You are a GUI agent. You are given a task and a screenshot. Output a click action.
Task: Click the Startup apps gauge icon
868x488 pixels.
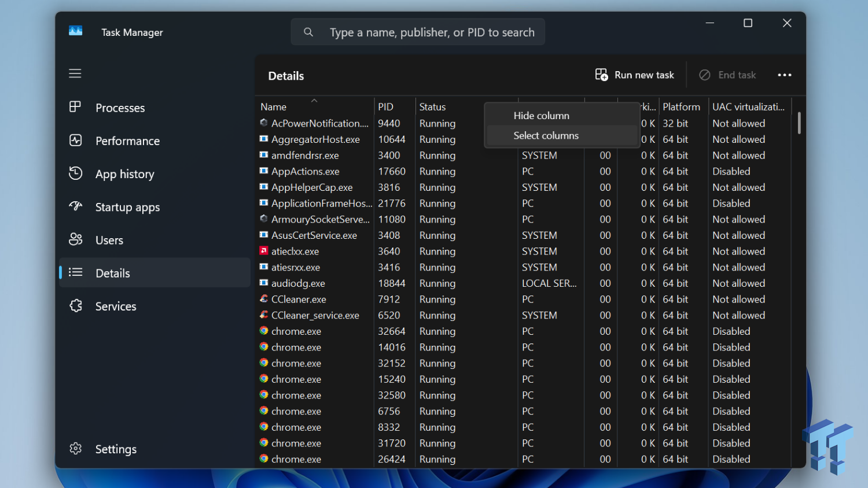pos(75,206)
